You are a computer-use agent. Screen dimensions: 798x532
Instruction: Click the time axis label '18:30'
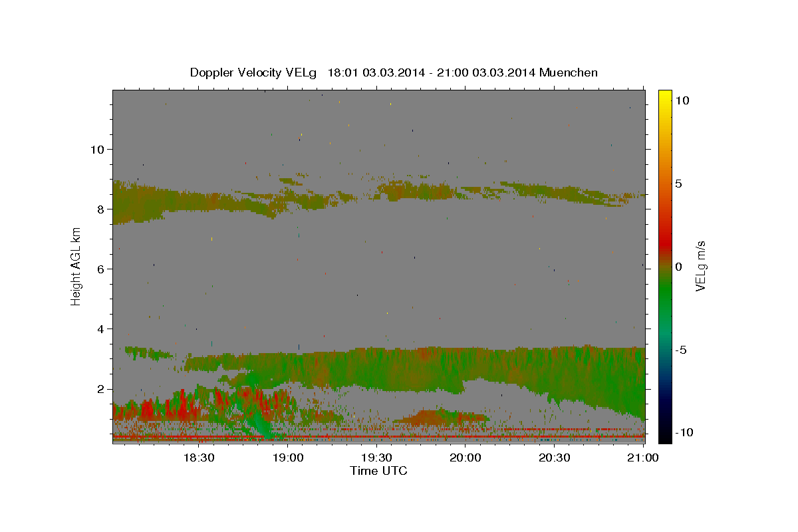coord(198,458)
